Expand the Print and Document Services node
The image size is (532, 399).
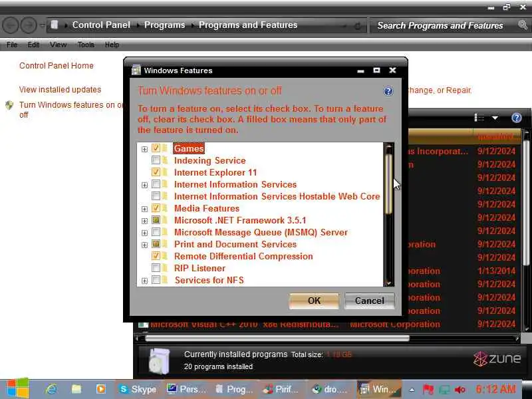tap(144, 245)
